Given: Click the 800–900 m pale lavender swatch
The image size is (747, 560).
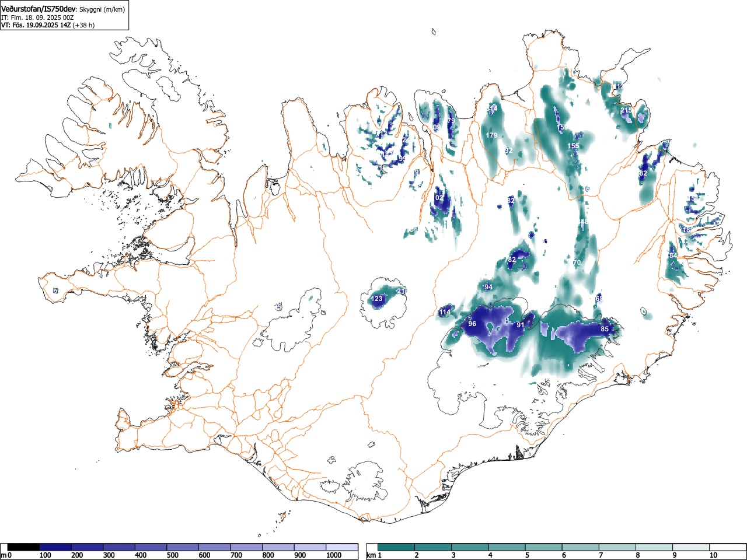Looking at the screenshot, I should pyautogui.click(x=278, y=547).
